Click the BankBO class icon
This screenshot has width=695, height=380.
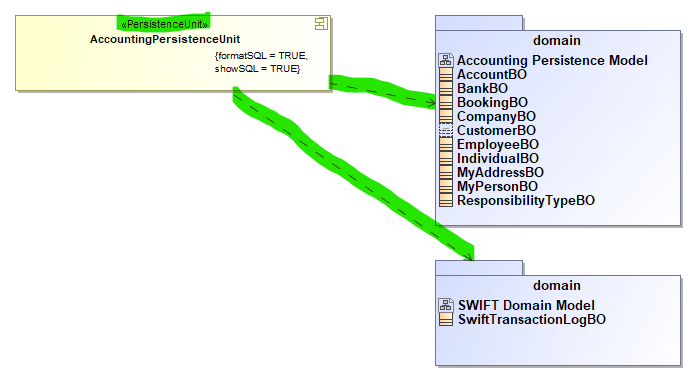tap(446, 88)
